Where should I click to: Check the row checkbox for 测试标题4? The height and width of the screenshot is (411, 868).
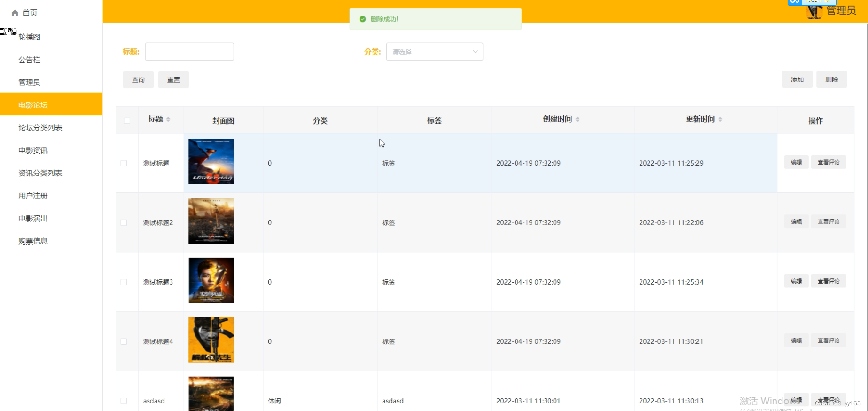pyautogui.click(x=124, y=341)
